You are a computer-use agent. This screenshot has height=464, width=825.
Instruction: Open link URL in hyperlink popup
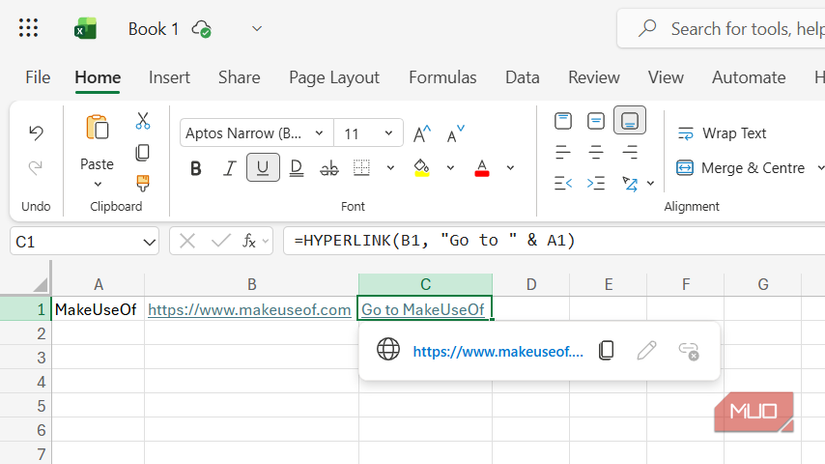click(x=498, y=351)
